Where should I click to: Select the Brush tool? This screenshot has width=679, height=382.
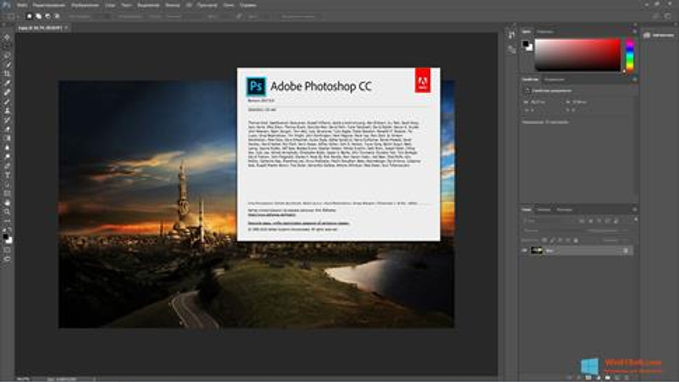7,101
